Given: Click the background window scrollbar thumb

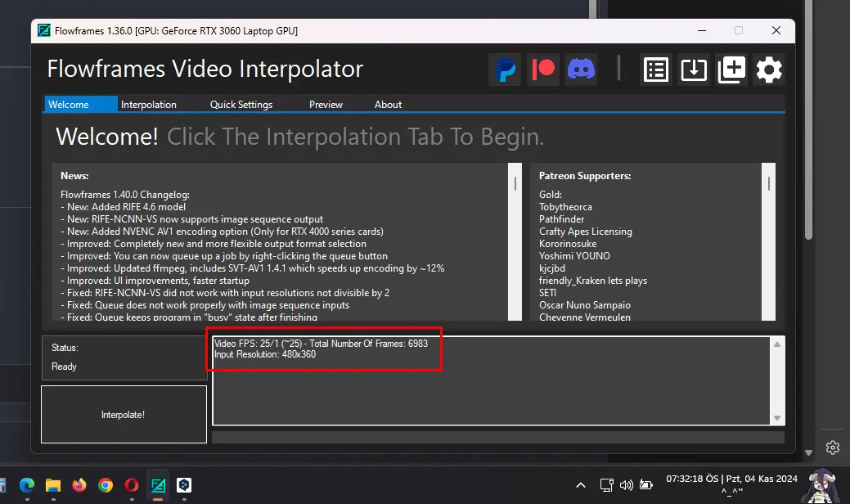Looking at the screenshot, I should (x=808, y=119).
